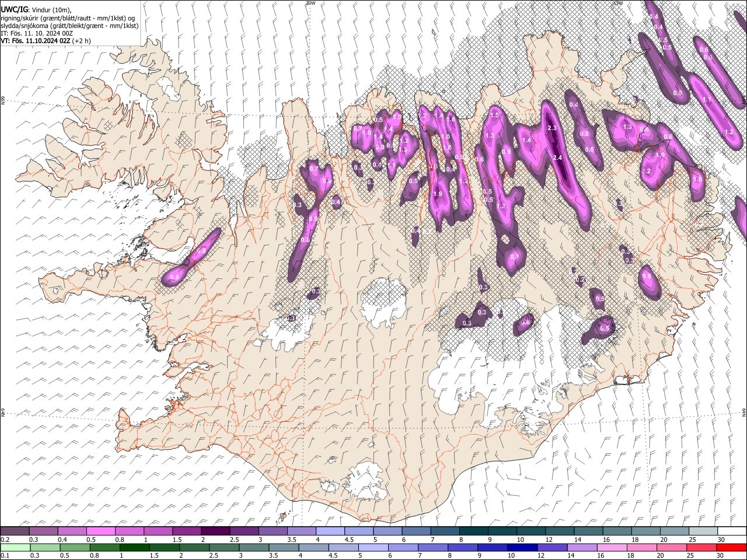Click the 'IT: Fös. 11. 10. 2024 00Z' line

[37, 33]
